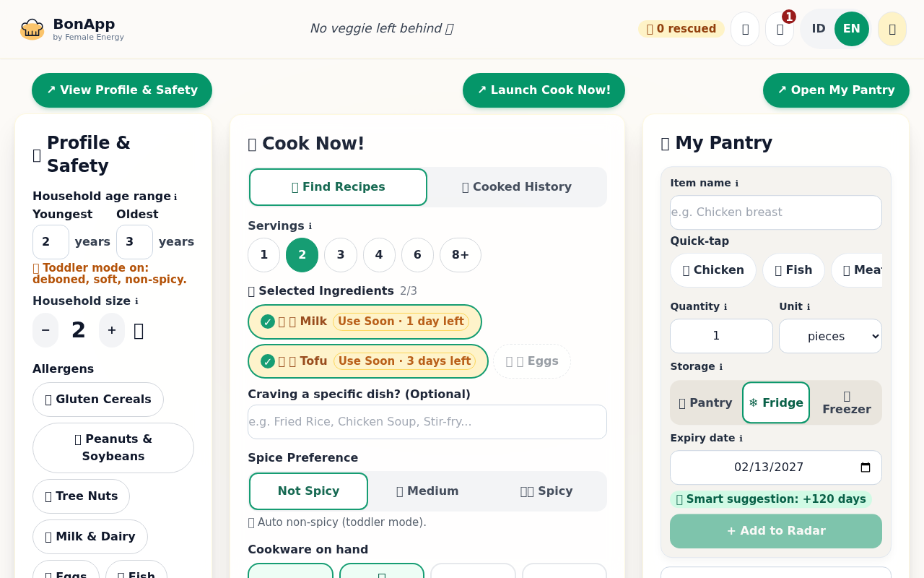Set servings to 4
This screenshot has width=924, height=578.
(379, 255)
